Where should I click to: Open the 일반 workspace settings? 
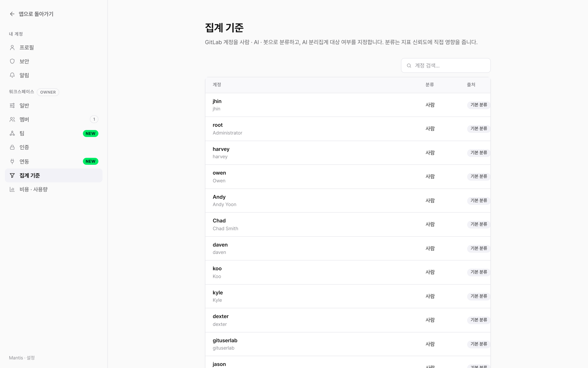pos(54,105)
